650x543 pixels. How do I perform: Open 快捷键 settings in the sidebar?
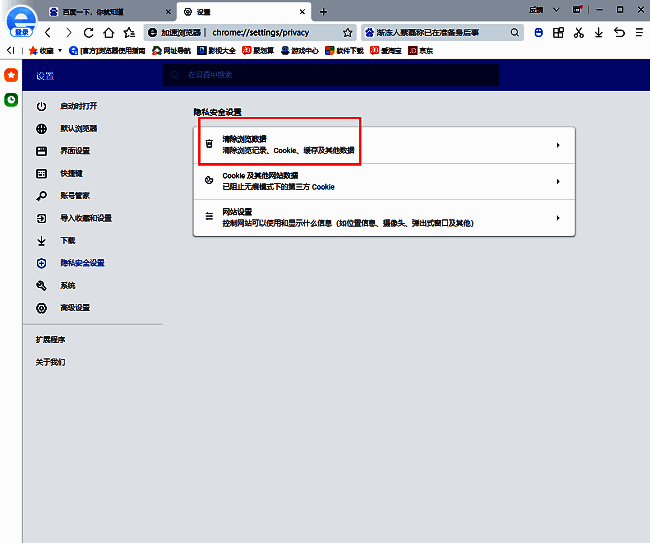pyautogui.click(x=71, y=173)
